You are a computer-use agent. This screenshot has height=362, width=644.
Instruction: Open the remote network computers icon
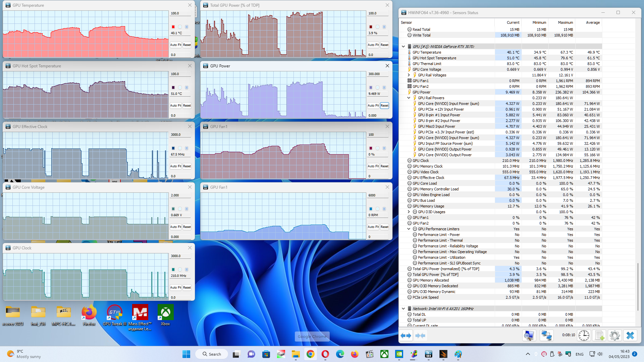[x=546, y=336]
